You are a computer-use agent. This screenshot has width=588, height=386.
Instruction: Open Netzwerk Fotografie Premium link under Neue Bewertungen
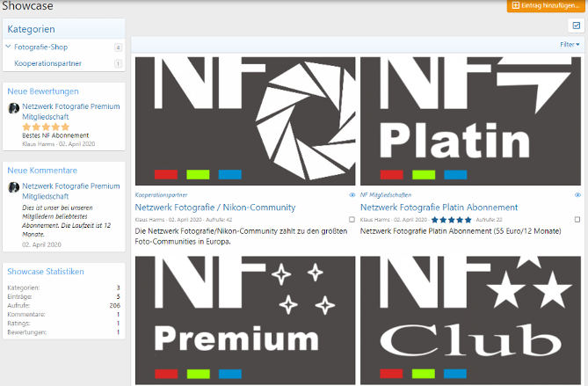point(71,112)
